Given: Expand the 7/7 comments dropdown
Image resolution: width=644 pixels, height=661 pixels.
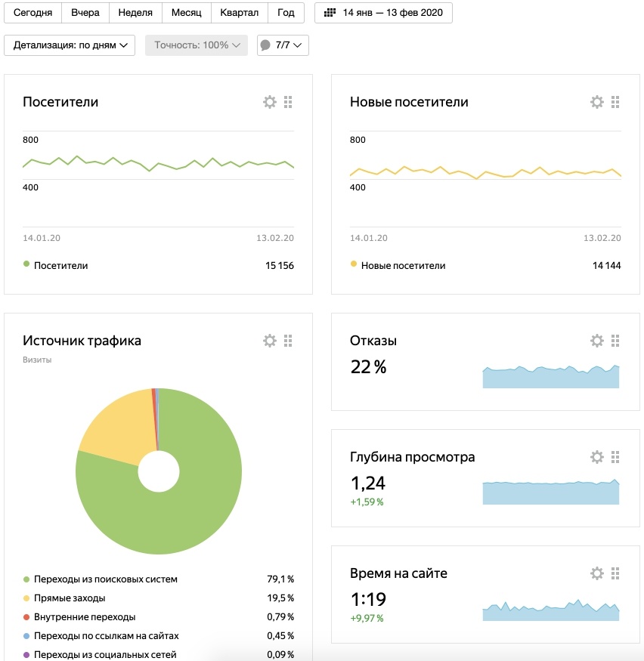Looking at the screenshot, I should [x=283, y=45].
